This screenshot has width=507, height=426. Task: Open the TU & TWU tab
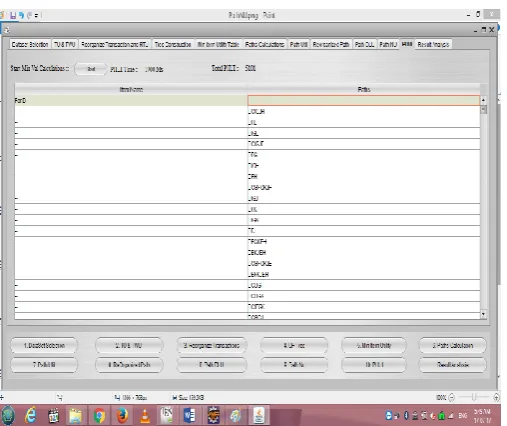click(x=65, y=44)
